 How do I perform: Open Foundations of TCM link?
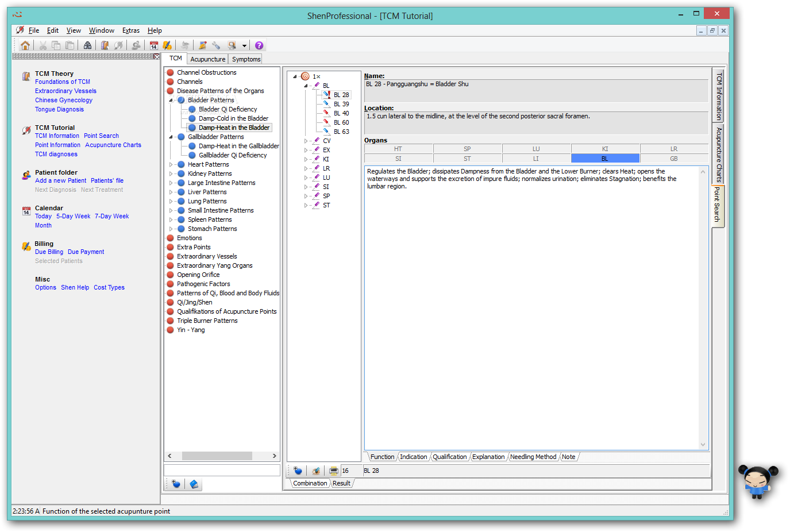[x=63, y=82]
